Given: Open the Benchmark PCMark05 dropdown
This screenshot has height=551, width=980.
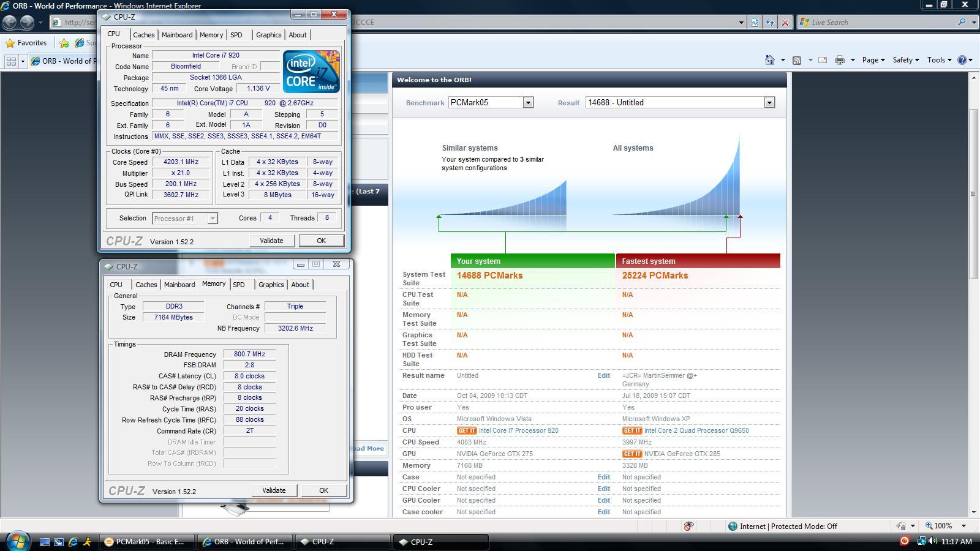Looking at the screenshot, I should coord(528,103).
